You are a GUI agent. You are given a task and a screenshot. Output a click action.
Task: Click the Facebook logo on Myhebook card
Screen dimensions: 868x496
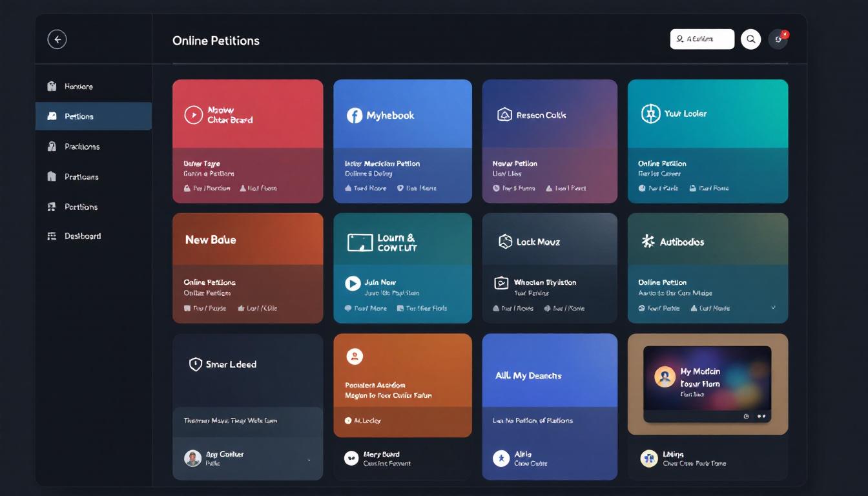coord(354,116)
